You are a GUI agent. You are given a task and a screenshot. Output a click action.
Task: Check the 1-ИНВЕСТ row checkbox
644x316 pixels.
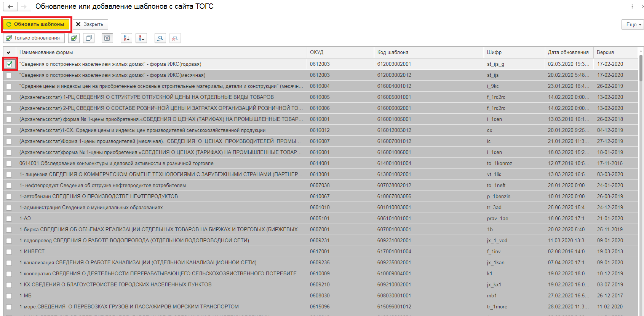pos(9,252)
